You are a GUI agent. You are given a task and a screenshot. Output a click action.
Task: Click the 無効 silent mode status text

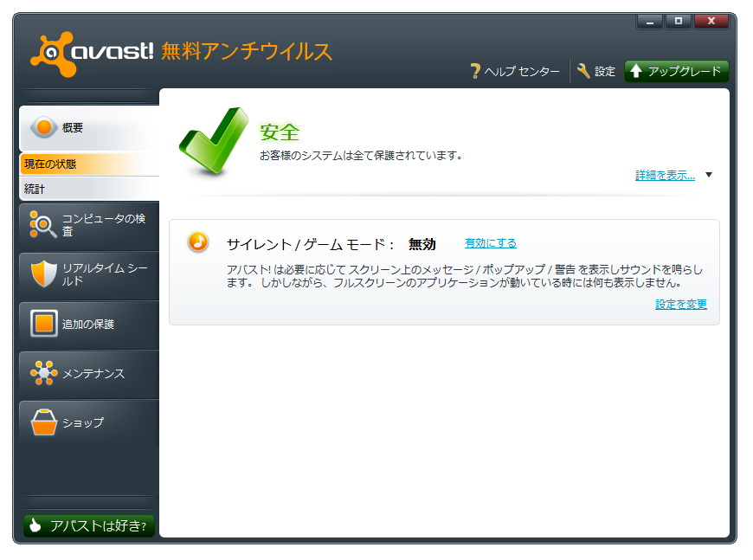422,244
